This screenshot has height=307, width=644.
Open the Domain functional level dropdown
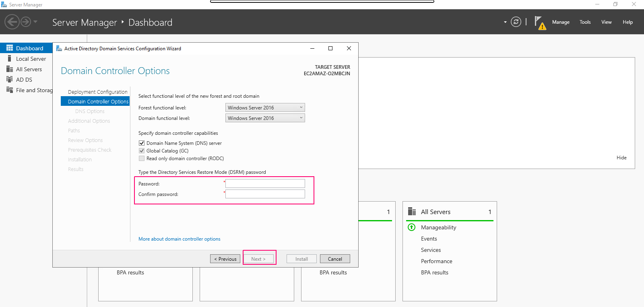pos(265,118)
